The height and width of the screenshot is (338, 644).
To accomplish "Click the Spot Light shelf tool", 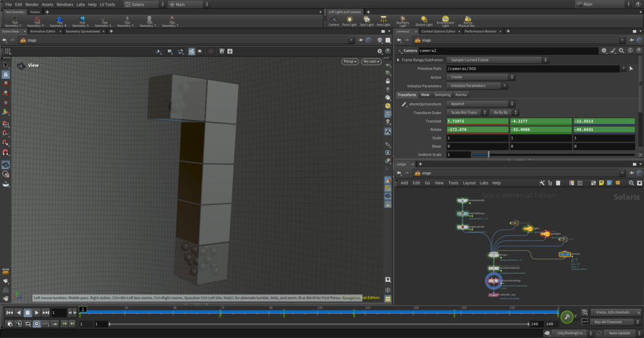I will (367, 21).
